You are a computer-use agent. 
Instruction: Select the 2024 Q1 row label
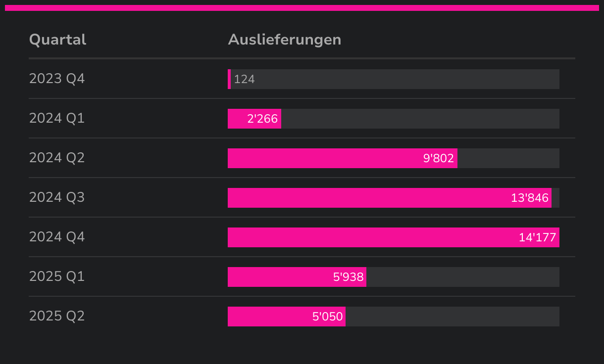(57, 118)
